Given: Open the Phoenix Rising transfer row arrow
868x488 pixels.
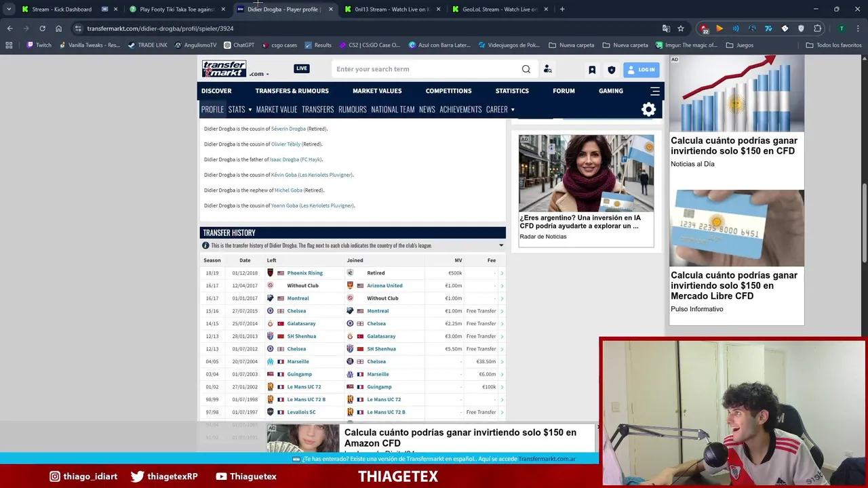Looking at the screenshot, I should coord(502,273).
